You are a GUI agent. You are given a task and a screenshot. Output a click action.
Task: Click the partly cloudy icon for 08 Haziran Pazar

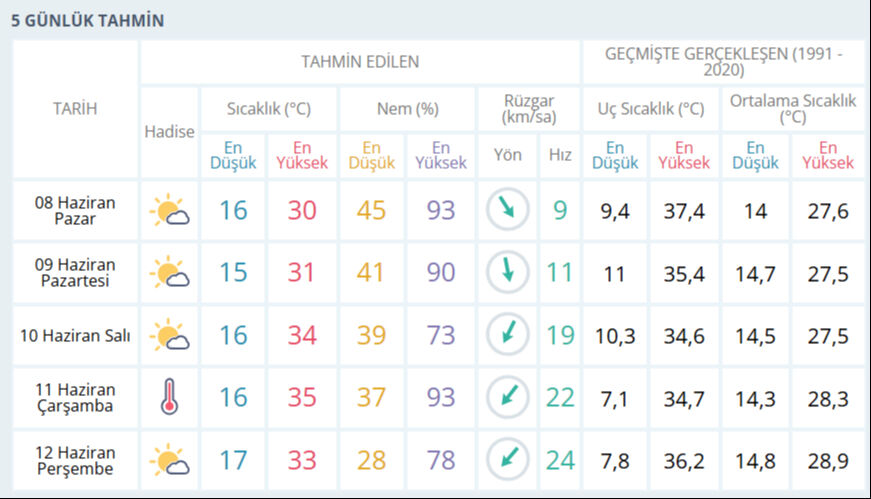[169, 211]
